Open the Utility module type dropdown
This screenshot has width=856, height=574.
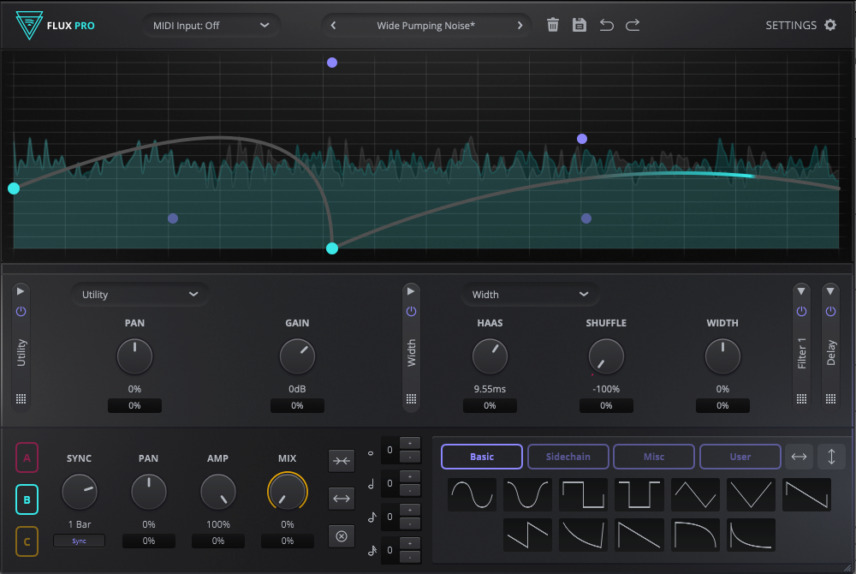[x=139, y=294]
